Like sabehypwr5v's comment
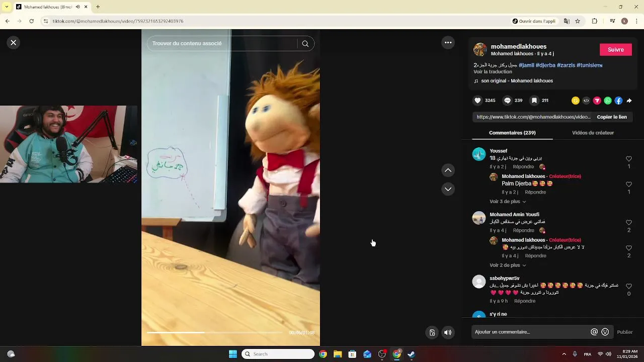 [x=628, y=287]
